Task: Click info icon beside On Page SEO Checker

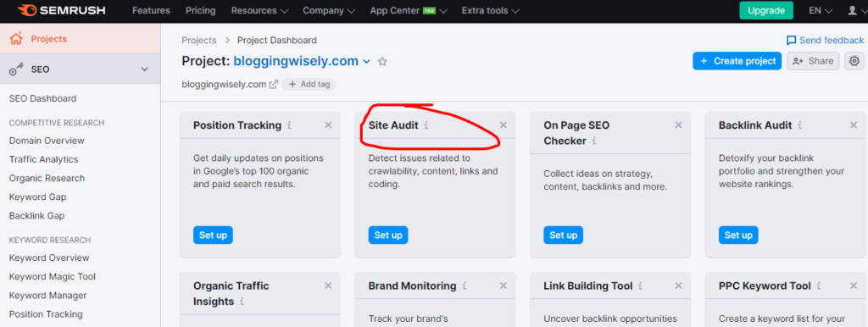Action: point(594,141)
